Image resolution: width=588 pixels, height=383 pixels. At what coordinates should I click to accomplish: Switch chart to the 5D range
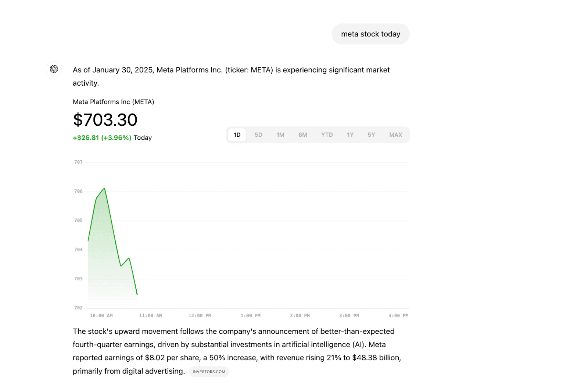(258, 135)
